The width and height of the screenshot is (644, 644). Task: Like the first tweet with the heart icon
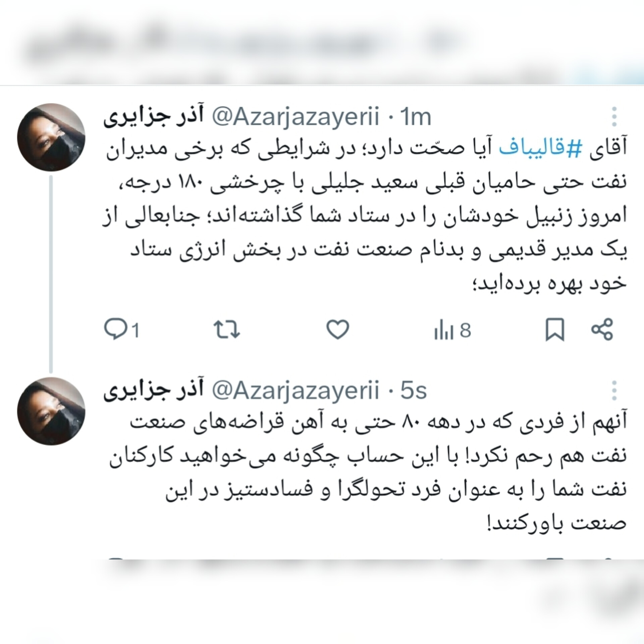[338, 329]
